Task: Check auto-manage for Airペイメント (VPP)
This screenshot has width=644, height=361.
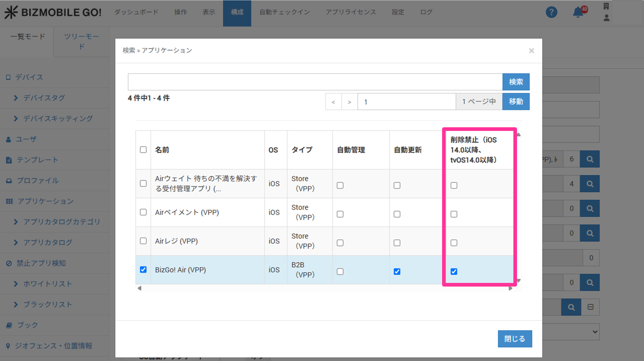Action: click(x=340, y=214)
